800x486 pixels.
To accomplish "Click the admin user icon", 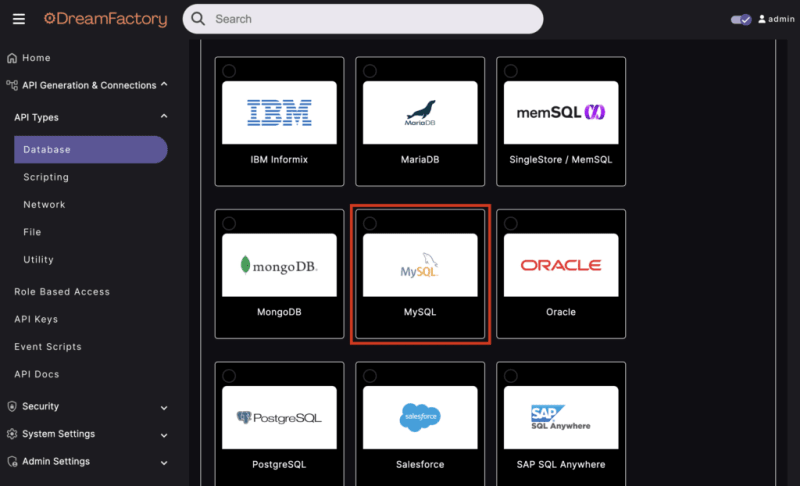I will tap(762, 19).
